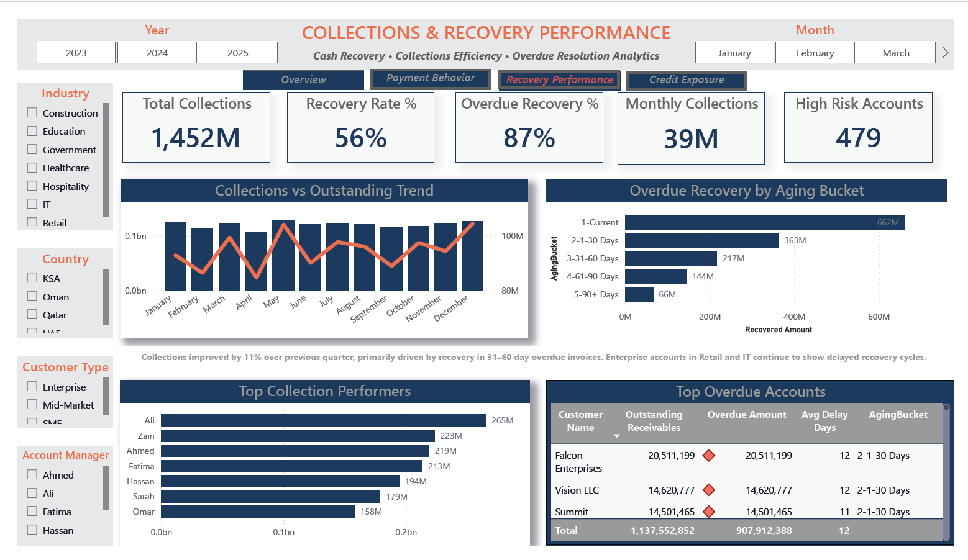Click the Industry slicer scrollbar
968x560 pixels.
106,160
